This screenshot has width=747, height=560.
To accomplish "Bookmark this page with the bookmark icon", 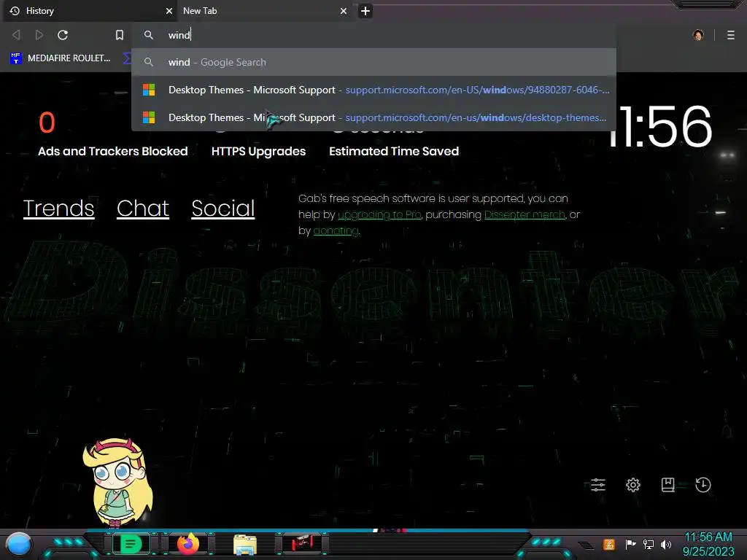I will [x=120, y=35].
